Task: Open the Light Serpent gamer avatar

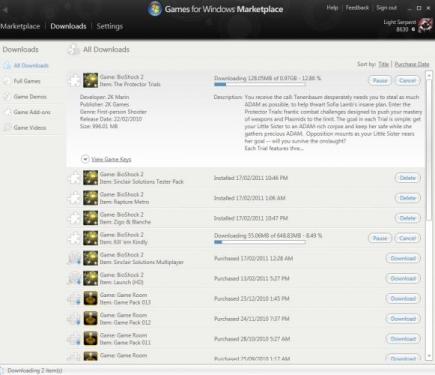Action: coord(425,25)
